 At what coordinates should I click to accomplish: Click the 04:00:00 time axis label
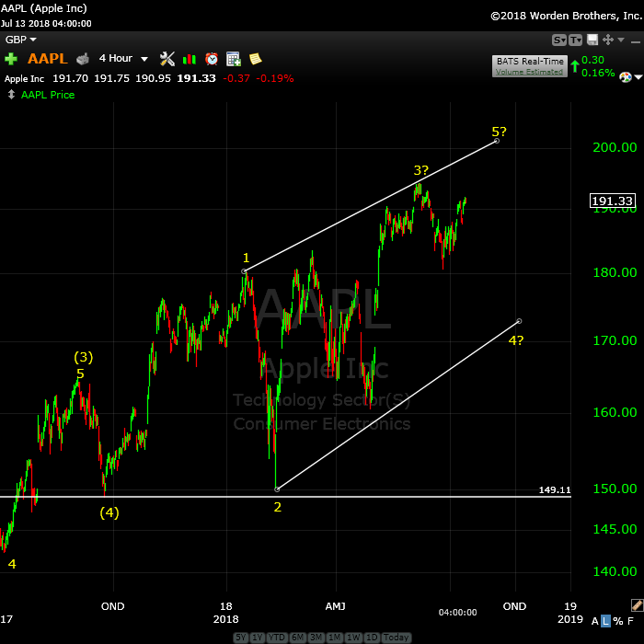(457, 613)
